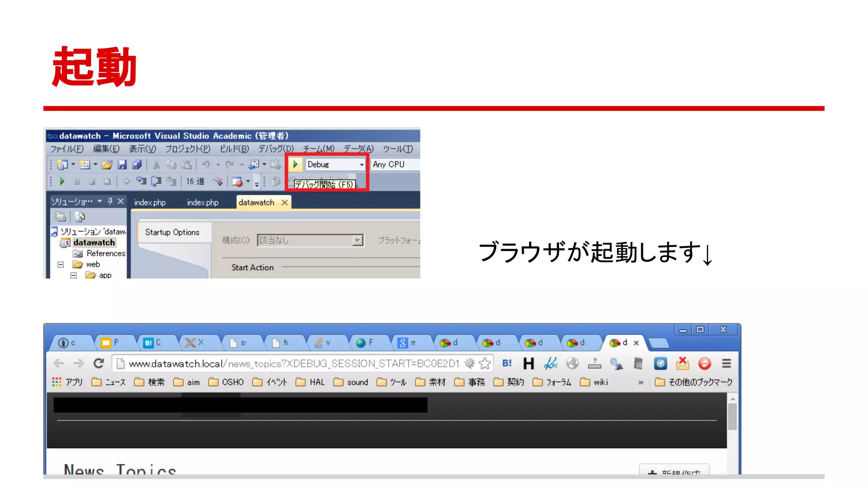Open the アプリ apps shortcut
Screen dimensions: 868x488
[x=67, y=382]
